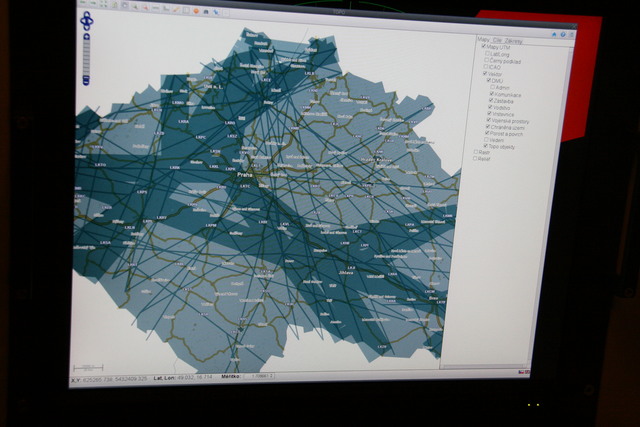This screenshot has height=427, width=640.
Task: Enable the Rastr layer checkbox
Action: click(x=476, y=152)
